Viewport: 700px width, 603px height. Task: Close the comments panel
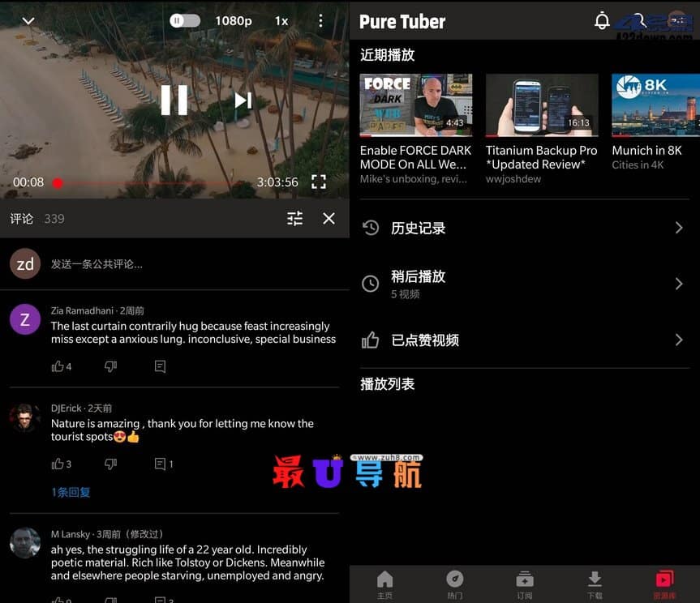pos(329,219)
